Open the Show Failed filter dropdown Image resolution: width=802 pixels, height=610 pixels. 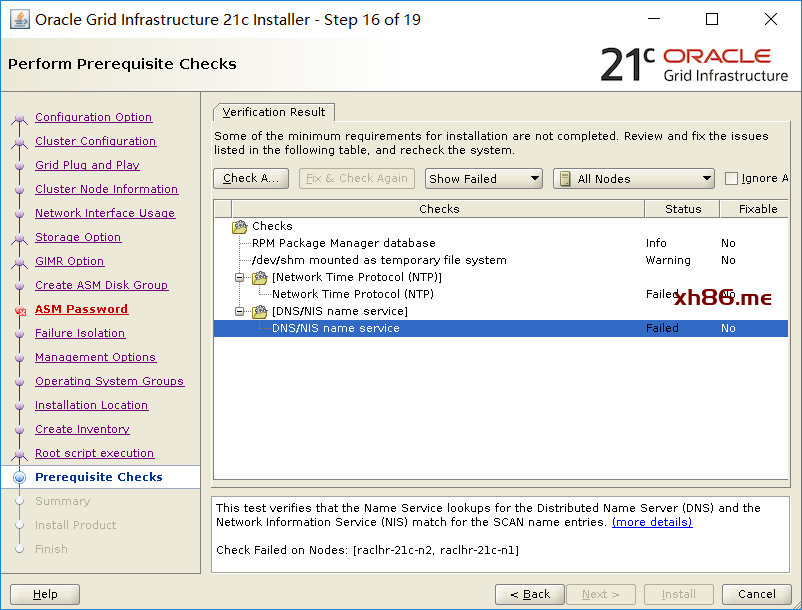pyautogui.click(x=484, y=179)
